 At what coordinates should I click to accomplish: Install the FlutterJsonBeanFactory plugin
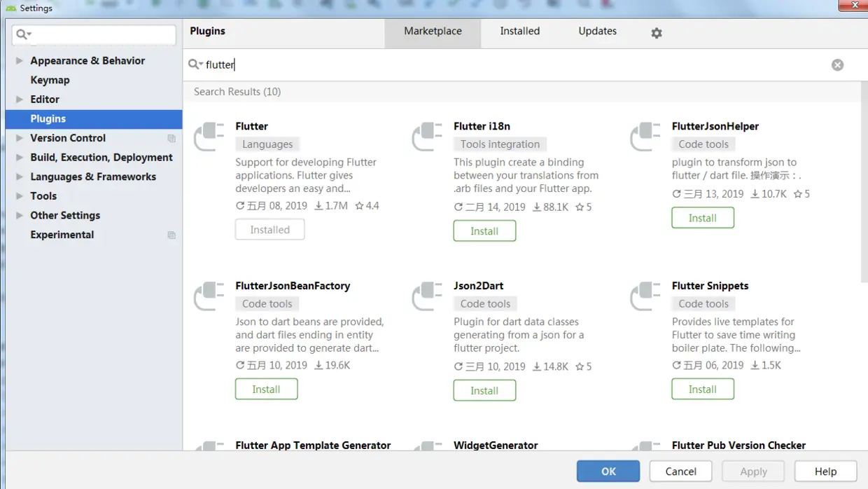pos(266,389)
